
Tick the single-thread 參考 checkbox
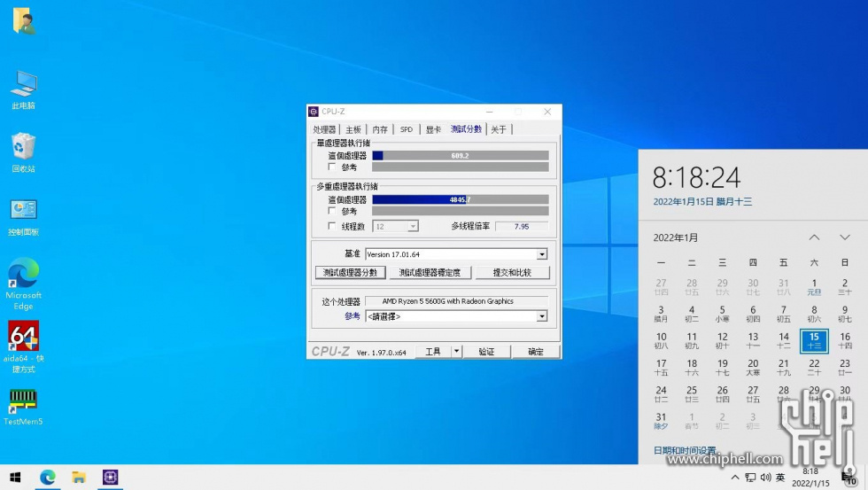coord(332,167)
